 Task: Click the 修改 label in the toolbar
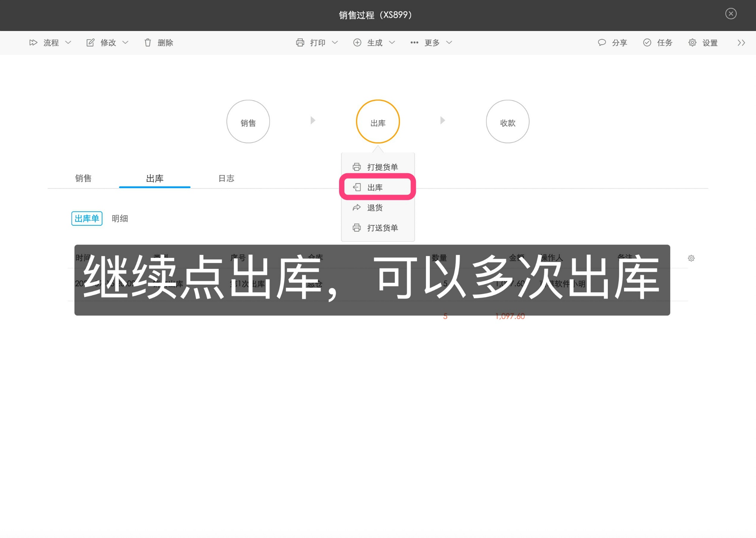point(108,43)
